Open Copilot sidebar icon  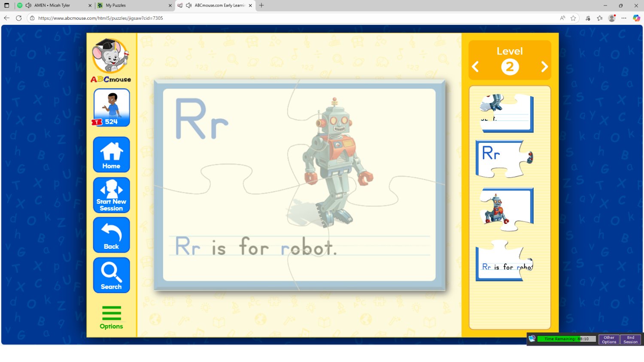pyautogui.click(x=636, y=18)
